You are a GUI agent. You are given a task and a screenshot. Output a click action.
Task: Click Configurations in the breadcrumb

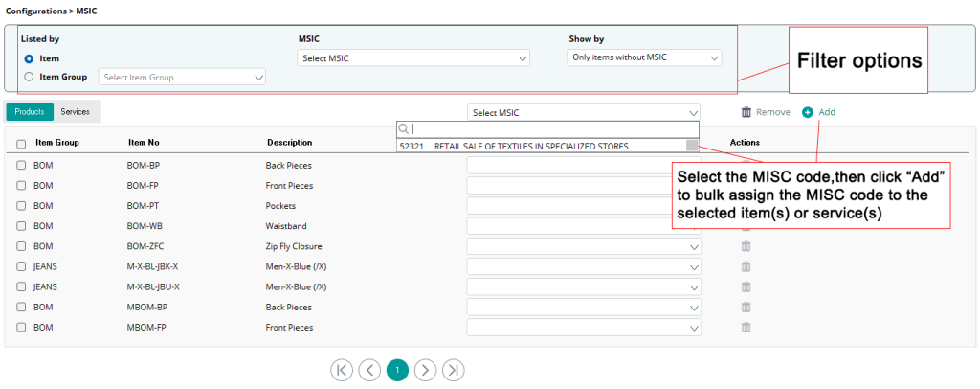coord(35,11)
